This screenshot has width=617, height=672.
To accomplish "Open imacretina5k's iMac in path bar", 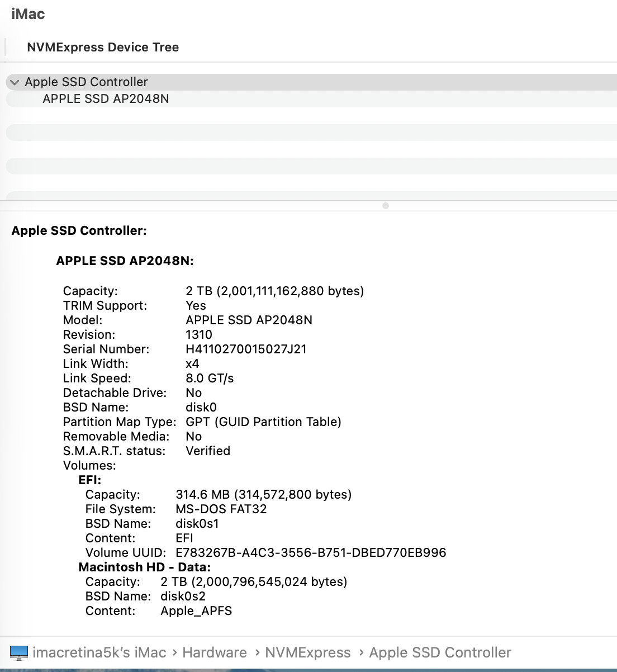I will [99, 652].
